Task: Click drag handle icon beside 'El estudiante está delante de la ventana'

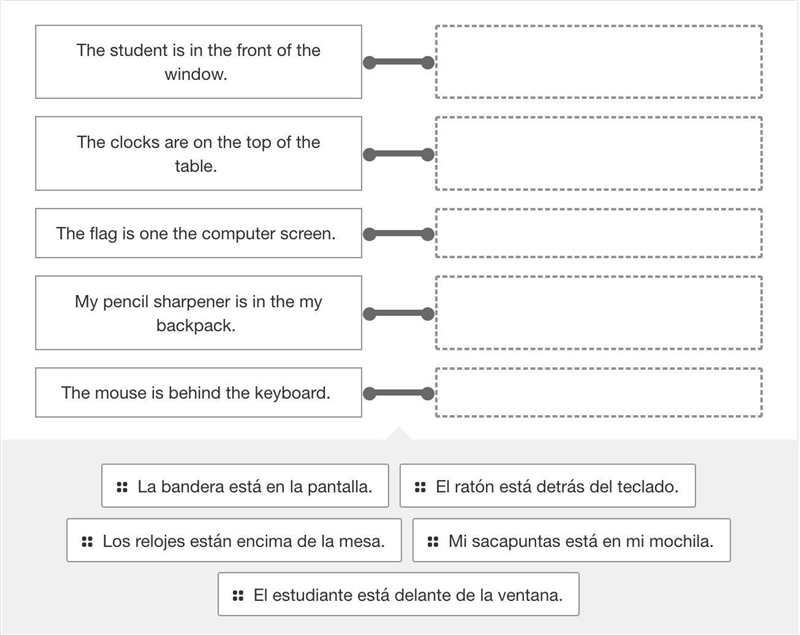Action: (x=238, y=596)
